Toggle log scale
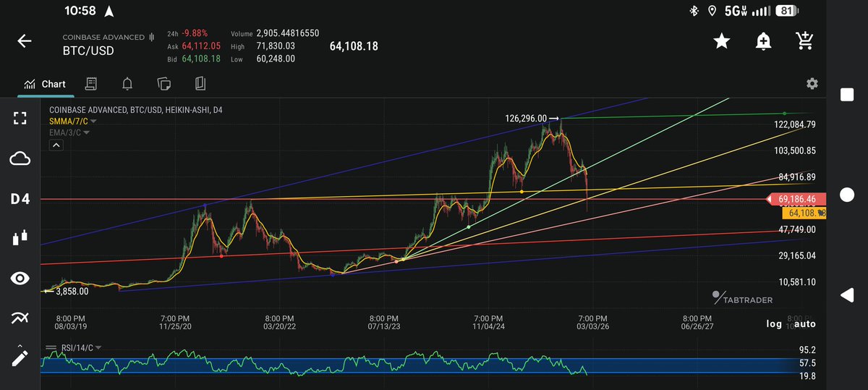 pos(775,323)
